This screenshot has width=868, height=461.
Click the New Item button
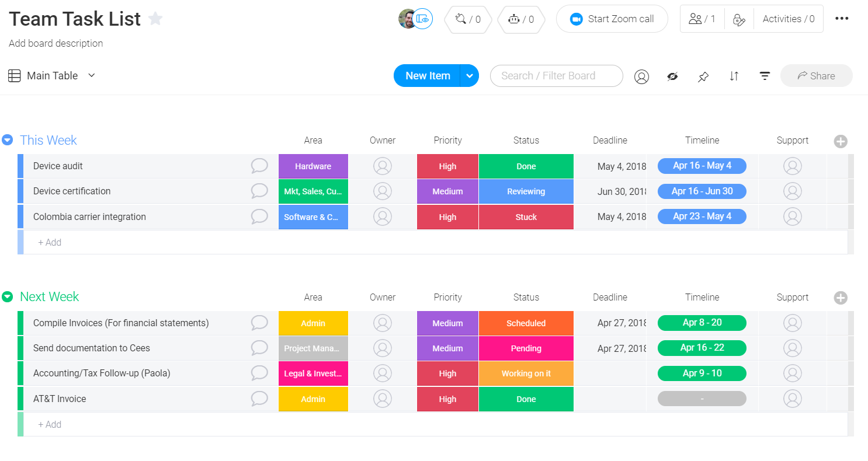coord(428,76)
